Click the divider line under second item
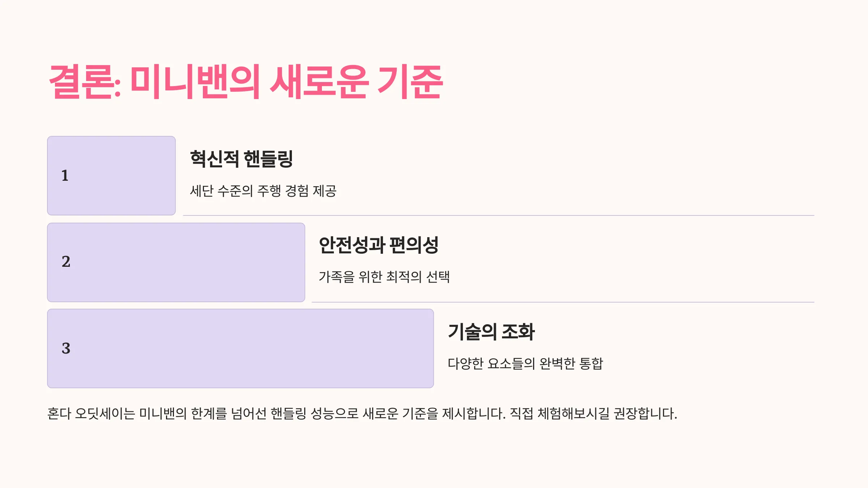868x488 pixels. (563, 302)
